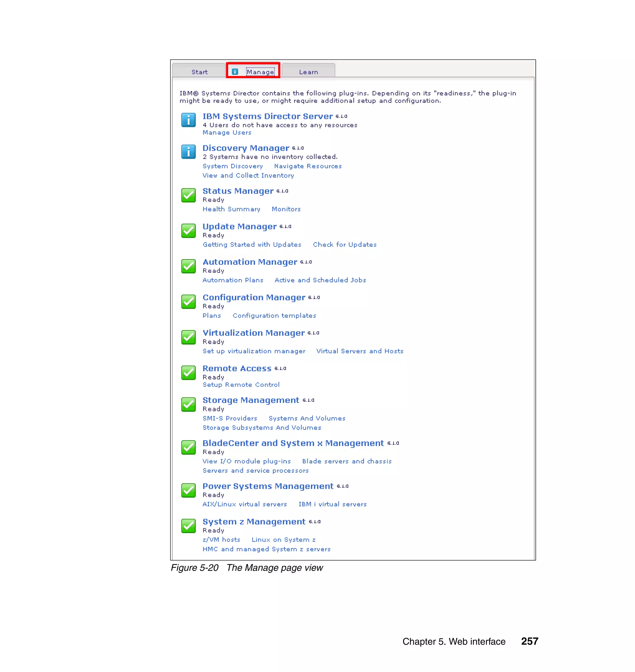Click Check for Updates link
Screen dimensions: 635x672
point(344,245)
